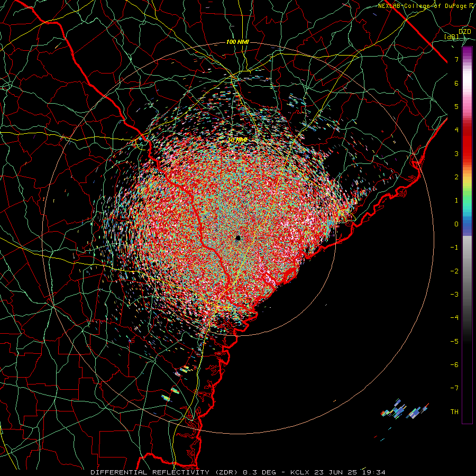Image resolution: width=476 pixels, height=476 pixels.
Task: Click the -7 tick label on colorbar
Action: pyautogui.click(x=454, y=388)
